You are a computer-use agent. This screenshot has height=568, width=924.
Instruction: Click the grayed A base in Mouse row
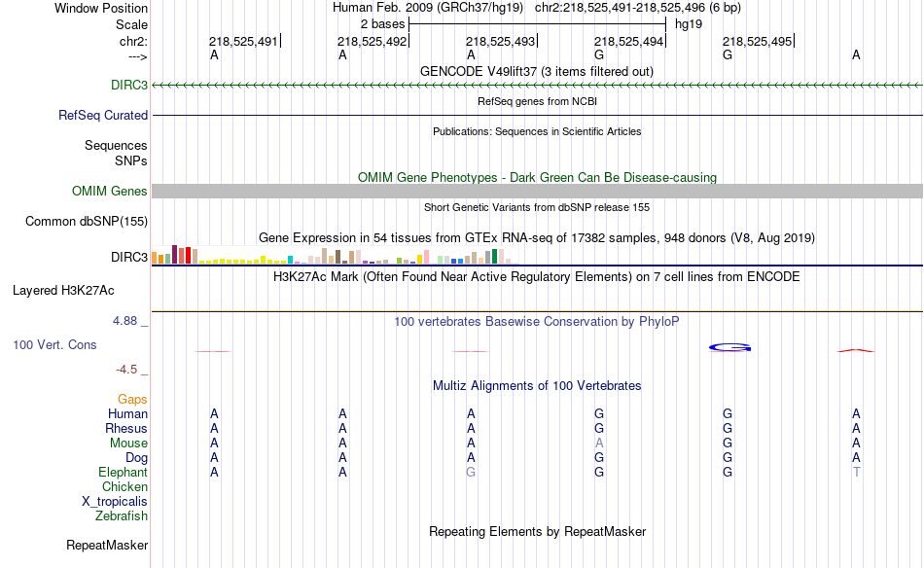click(599, 444)
